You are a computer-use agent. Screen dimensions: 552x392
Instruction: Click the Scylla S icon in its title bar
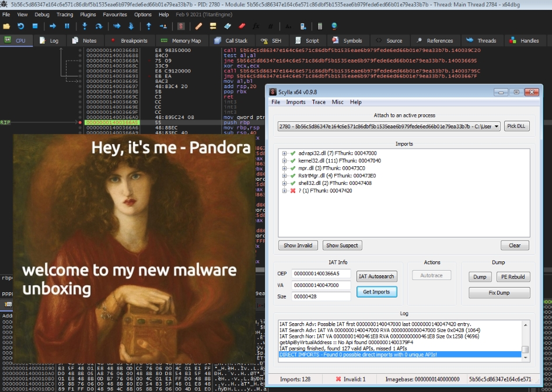[273, 92]
